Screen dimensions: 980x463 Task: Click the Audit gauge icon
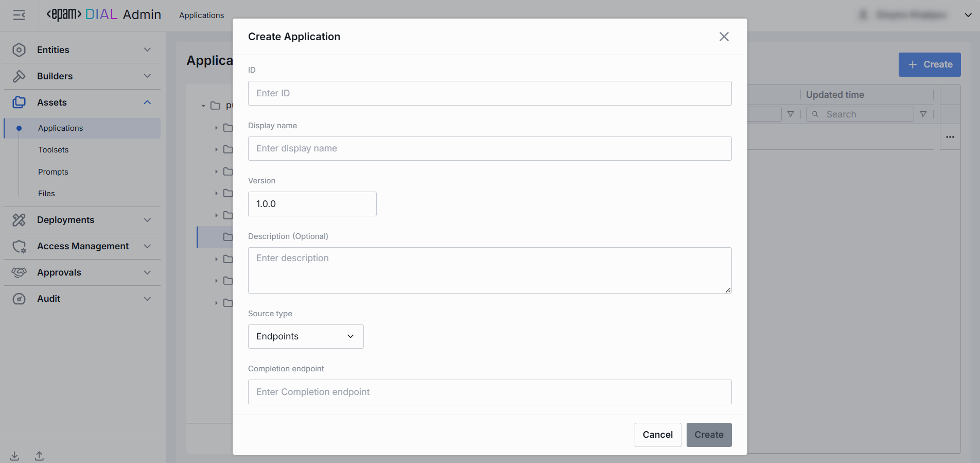(x=19, y=299)
